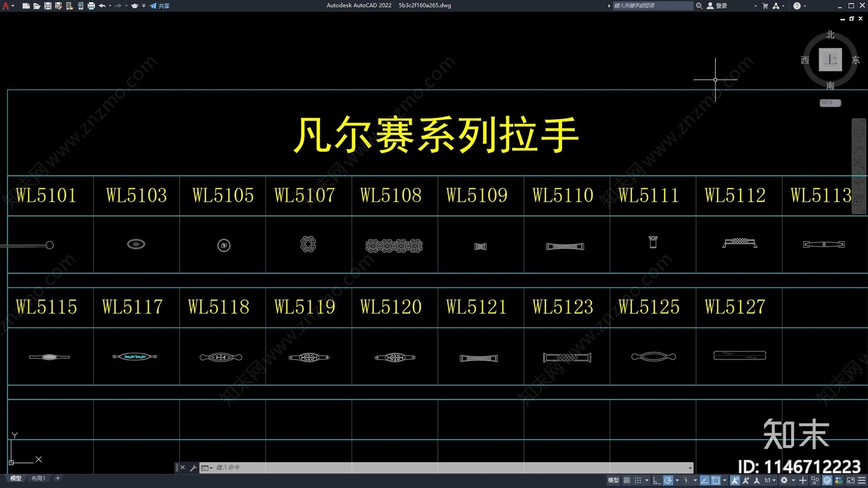Toggle ortho mode in status bar
Image resolution: width=868 pixels, height=488 pixels.
(x=656, y=480)
